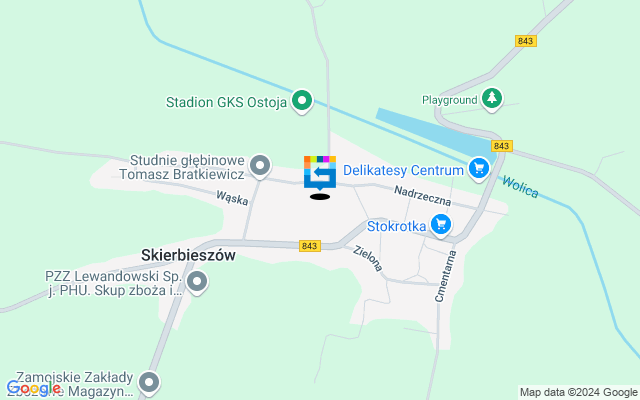Screen dimensions: 640x400
Task: Click Zamojskie Zakłady Zbożowe gray marker
Action: coord(149,384)
